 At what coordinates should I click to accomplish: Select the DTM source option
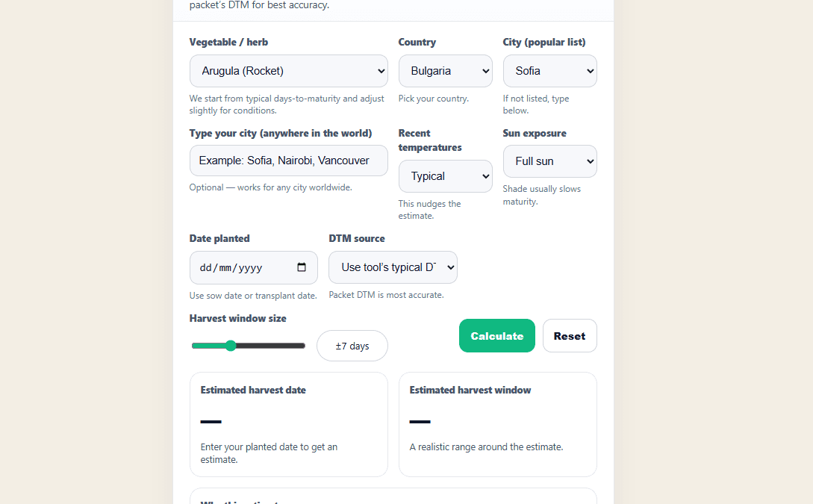[x=393, y=267]
